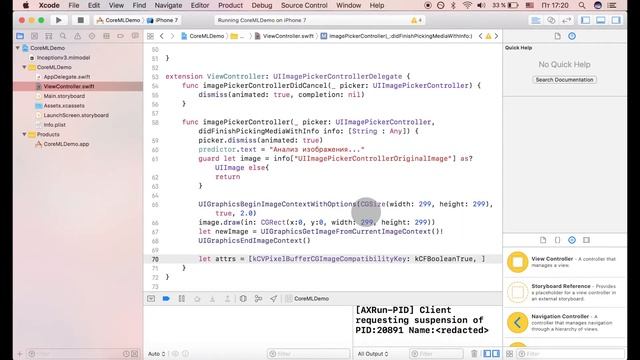This screenshot has height=360, width=640.
Task: Collapse the CoreMLDemo group folder
Action: point(24,67)
